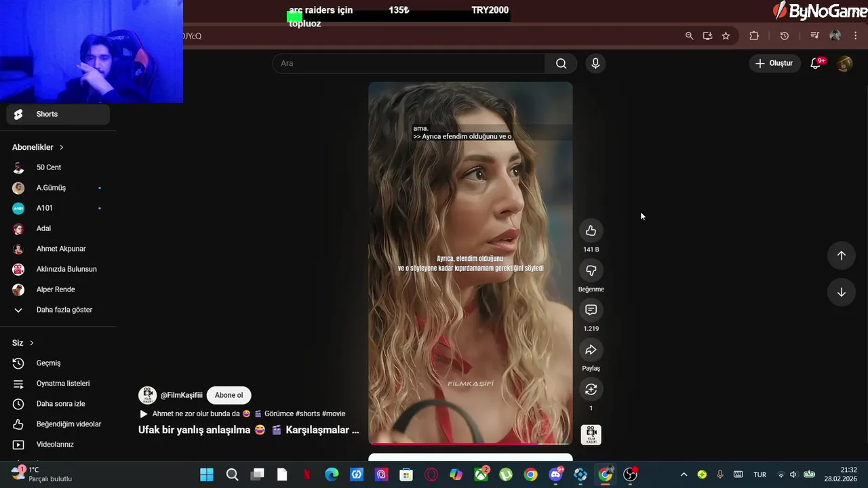
Task: Open Chrome media controls icon
Action: click(815, 36)
